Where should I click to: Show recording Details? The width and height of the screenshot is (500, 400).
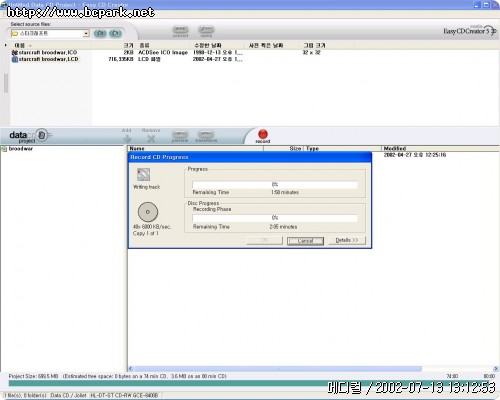pyautogui.click(x=347, y=240)
